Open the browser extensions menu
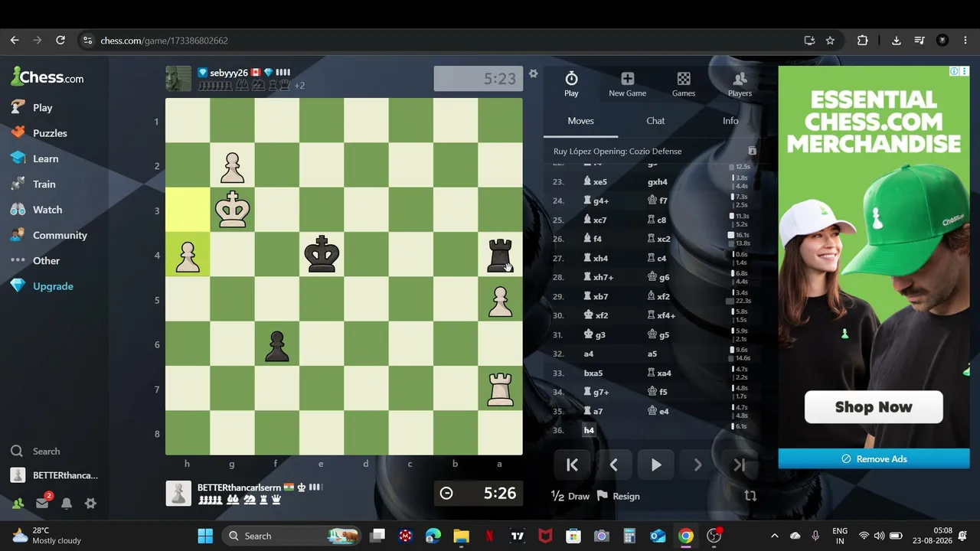This screenshot has width=980, height=551. [x=863, y=41]
